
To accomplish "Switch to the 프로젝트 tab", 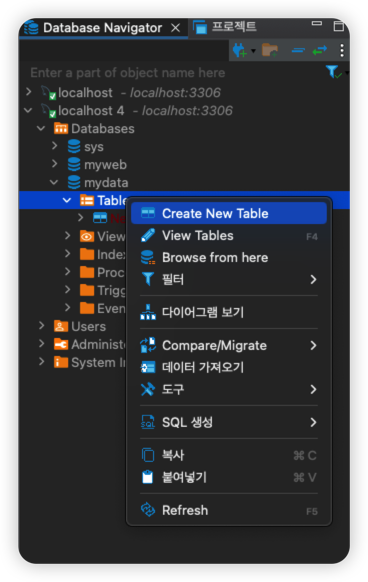I will point(225,27).
